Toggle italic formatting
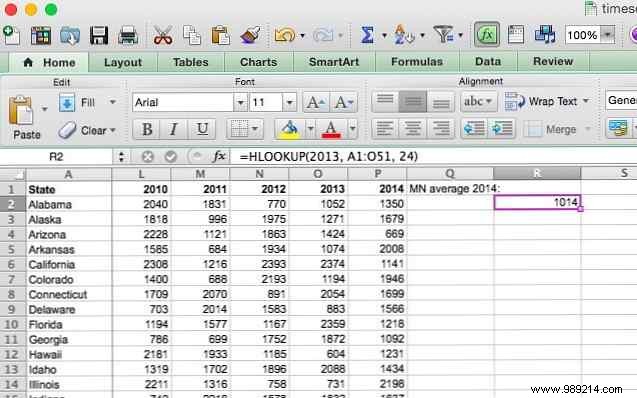This screenshot has width=637, height=398. click(x=173, y=130)
